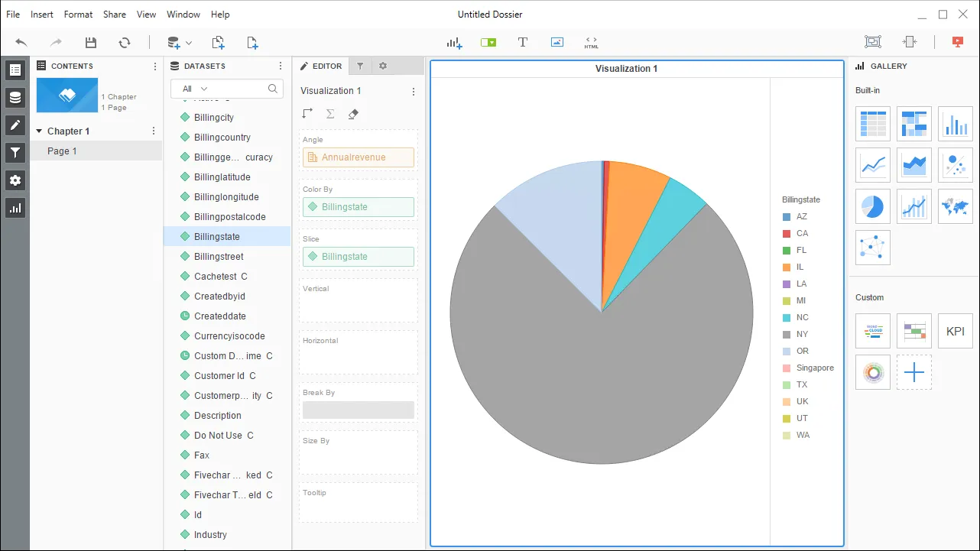
Task: Open the Visualization 1 kebab menu
Action: pyautogui.click(x=414, y=91)
